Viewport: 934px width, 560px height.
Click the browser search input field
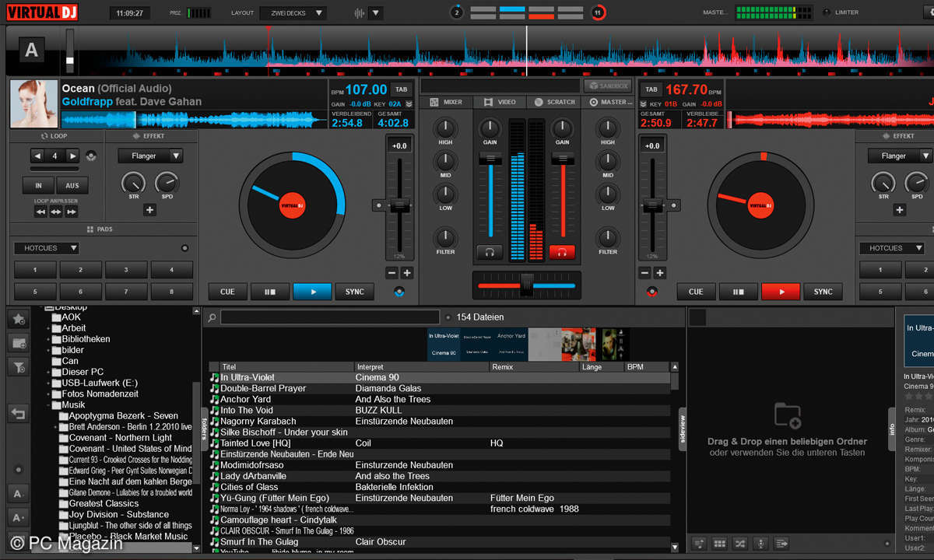(x=330, y=317)
